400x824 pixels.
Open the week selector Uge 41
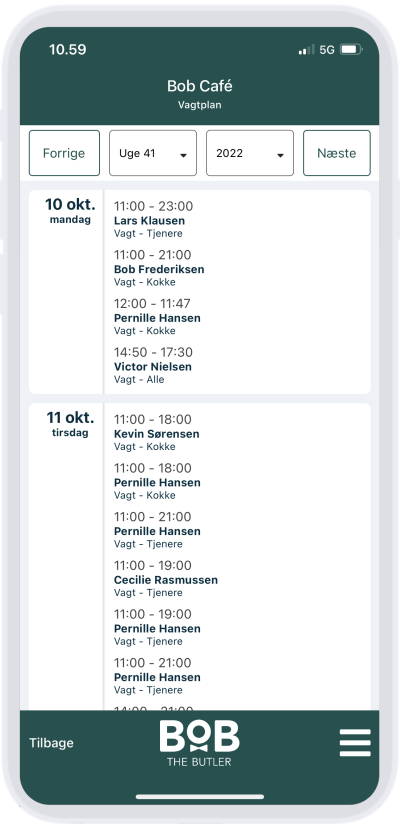click(153, 153)
